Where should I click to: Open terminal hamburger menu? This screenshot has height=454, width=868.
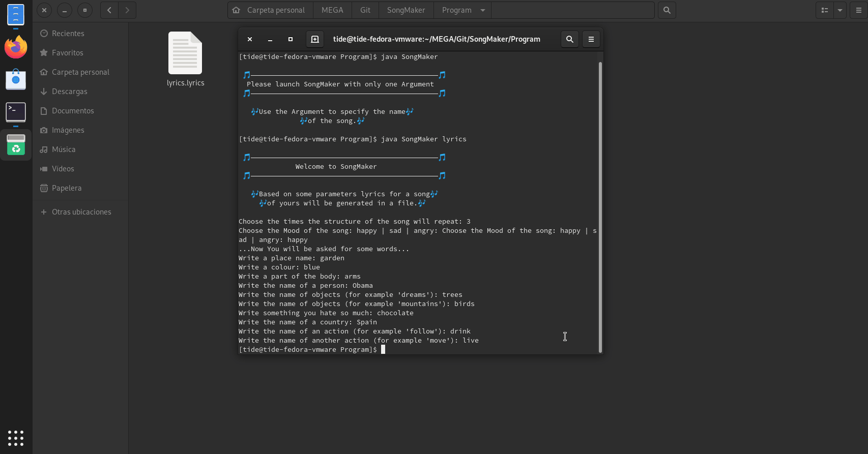(x=591, y=39)
